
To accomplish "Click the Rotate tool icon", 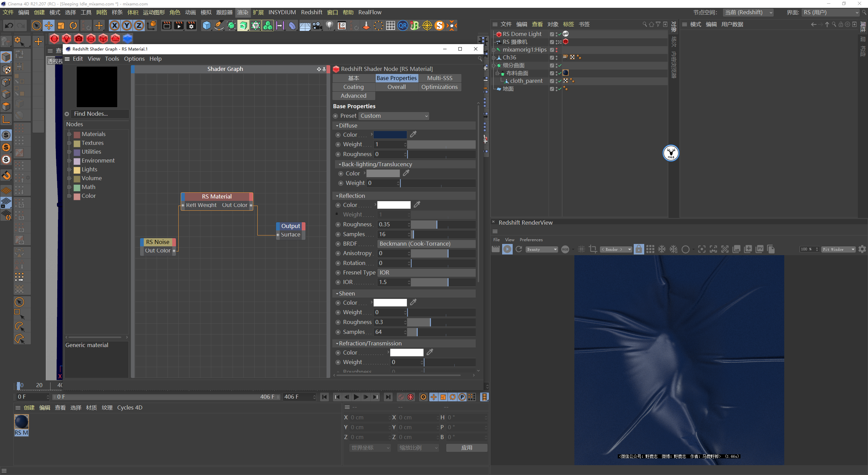I will 73,25.
